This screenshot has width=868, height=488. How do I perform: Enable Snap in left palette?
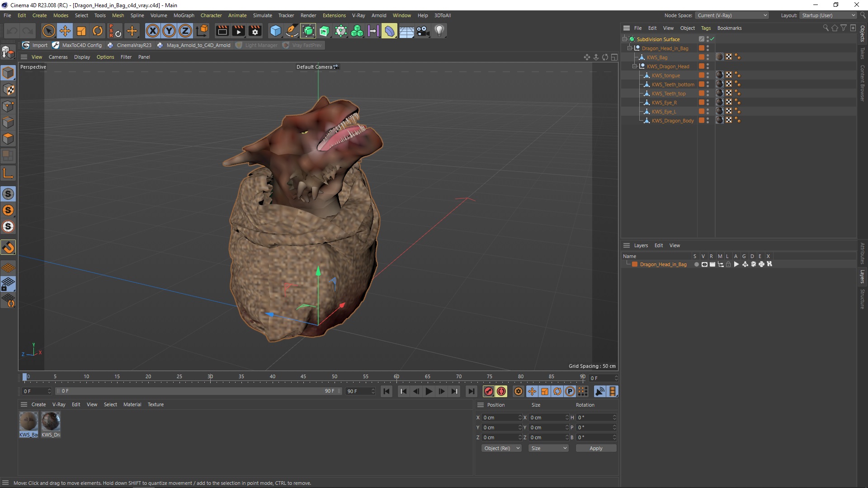click(8, 247)
